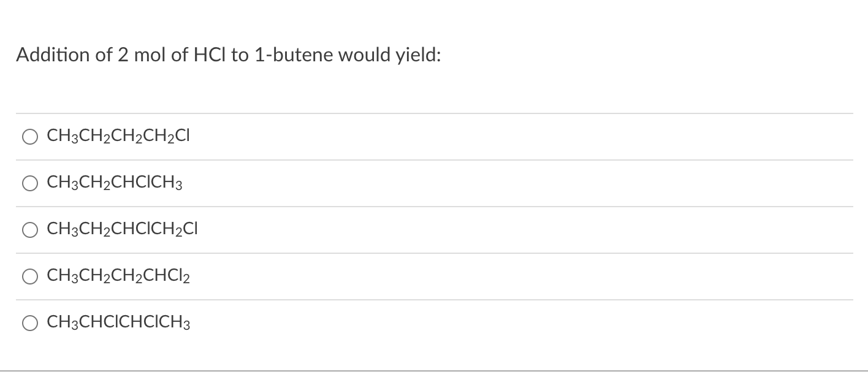Click the radio button beside the third answer
This screenshot has height=374, width=868.
point(29,229)
